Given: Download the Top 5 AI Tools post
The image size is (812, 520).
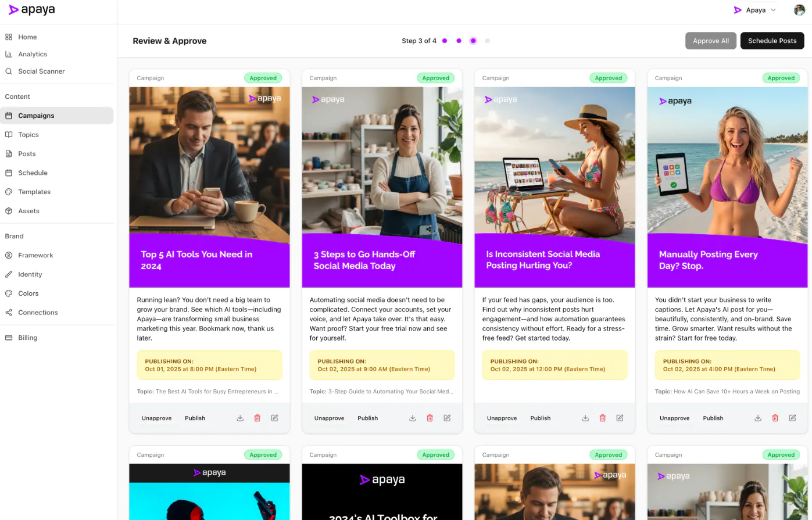Looking at the screenshot, I should click(x=240, y=418).
